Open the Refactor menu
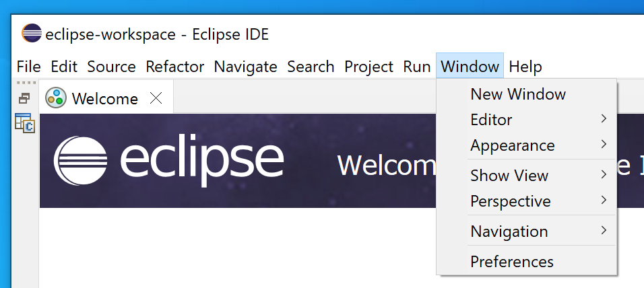The height and width of the screenshot is (288, 644). point(175,67)
